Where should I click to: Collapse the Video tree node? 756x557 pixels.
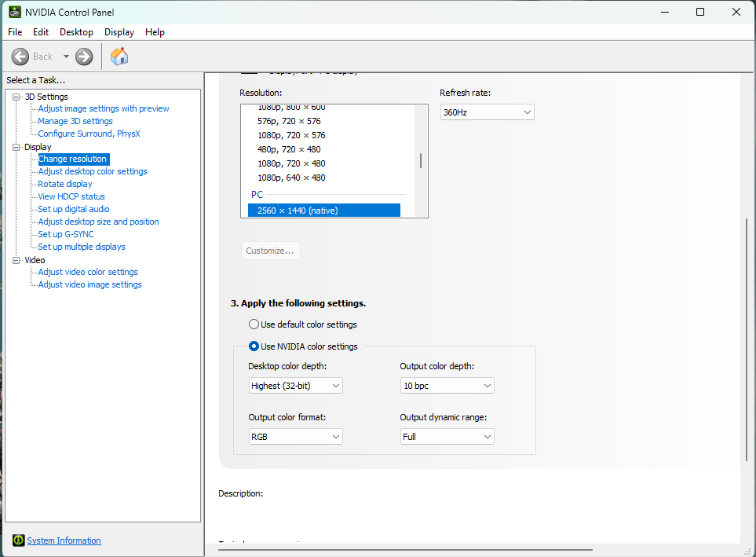click(16, 260)
